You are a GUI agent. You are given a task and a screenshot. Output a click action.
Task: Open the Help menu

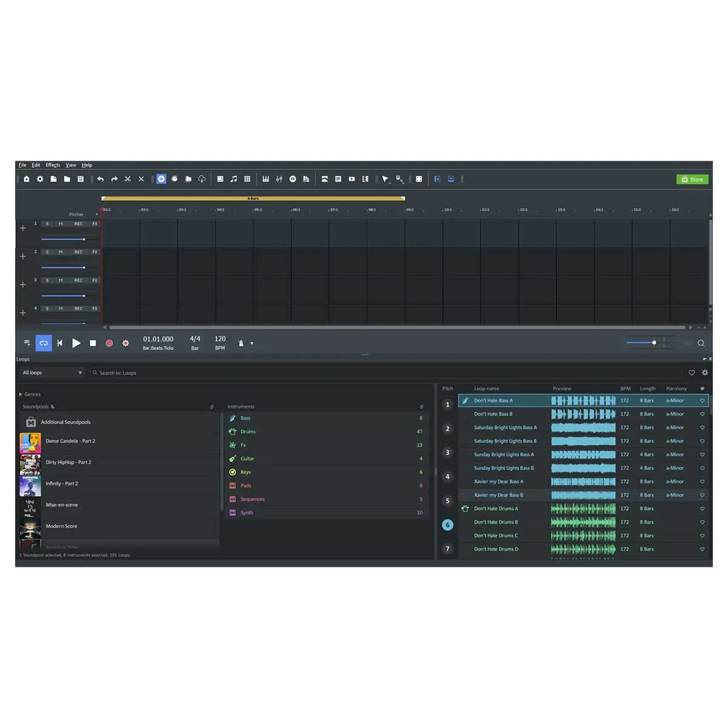87,164
